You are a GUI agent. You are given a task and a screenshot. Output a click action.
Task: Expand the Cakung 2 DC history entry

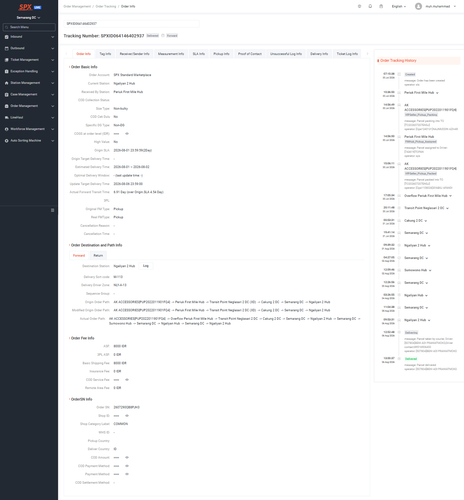pyautogui.click(x=426, y=221)
